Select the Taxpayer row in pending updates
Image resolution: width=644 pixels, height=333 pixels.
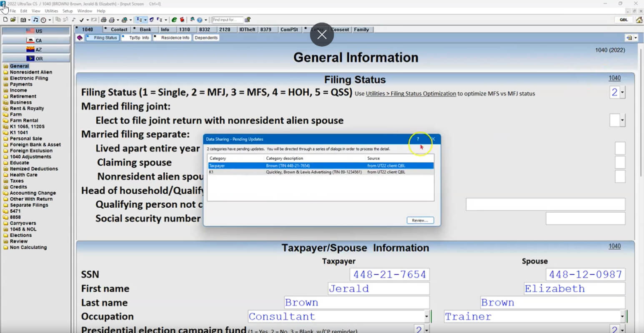(x=321, y=166)
